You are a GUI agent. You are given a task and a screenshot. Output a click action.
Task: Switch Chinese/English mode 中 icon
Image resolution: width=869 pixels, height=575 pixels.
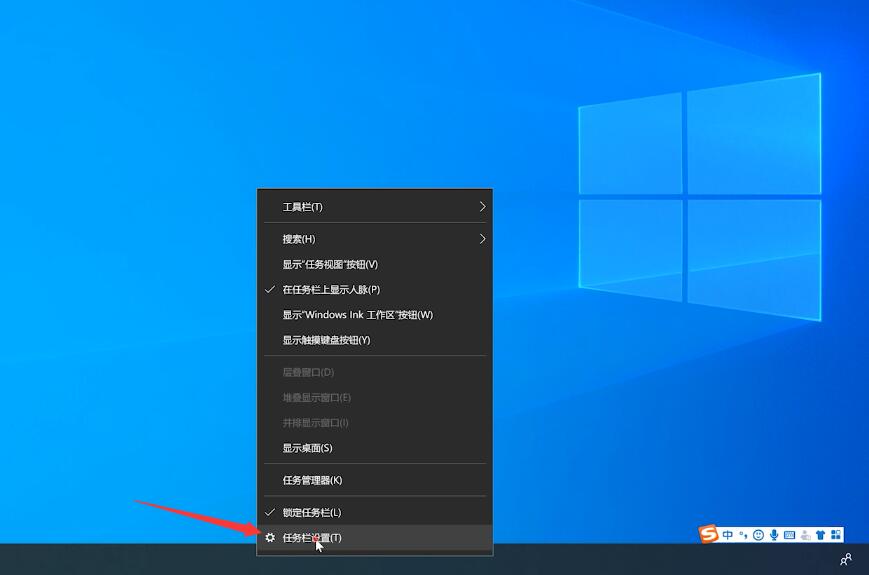[x=728, y=535]
